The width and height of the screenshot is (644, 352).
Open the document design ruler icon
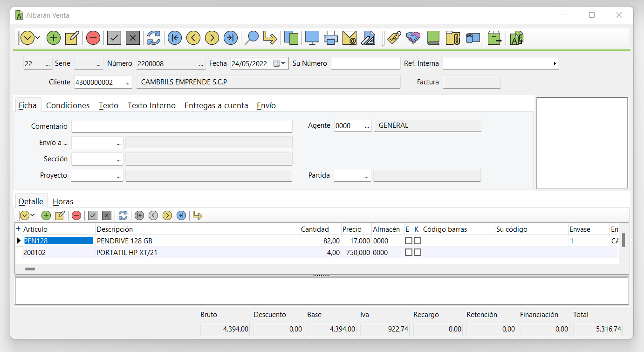tap(368, 38)
